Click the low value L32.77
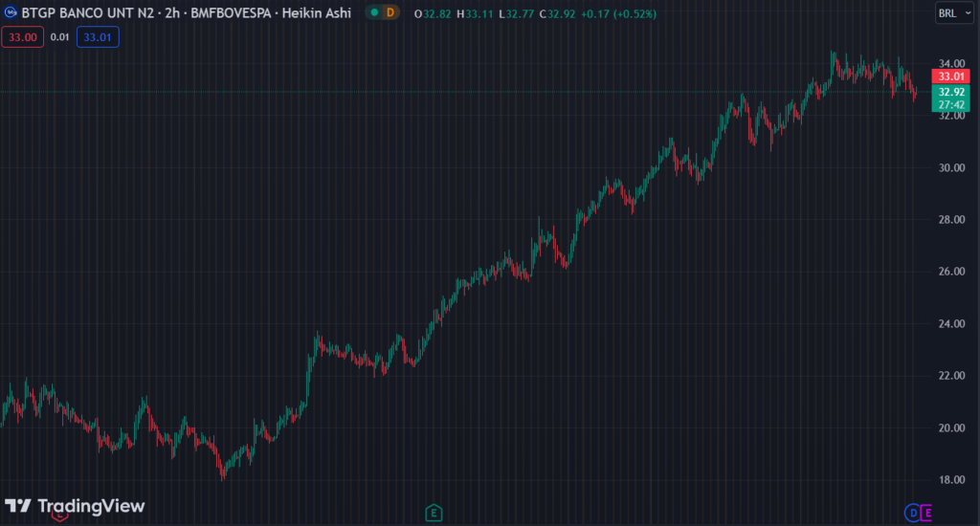The image size is (980, 526). pyautogui.click(x=516, y=13)
